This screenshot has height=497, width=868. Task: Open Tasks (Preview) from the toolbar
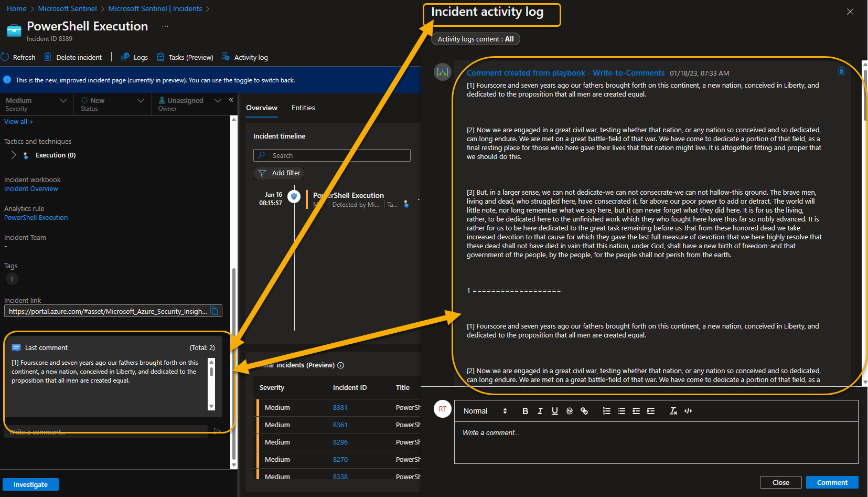(185, 57)
